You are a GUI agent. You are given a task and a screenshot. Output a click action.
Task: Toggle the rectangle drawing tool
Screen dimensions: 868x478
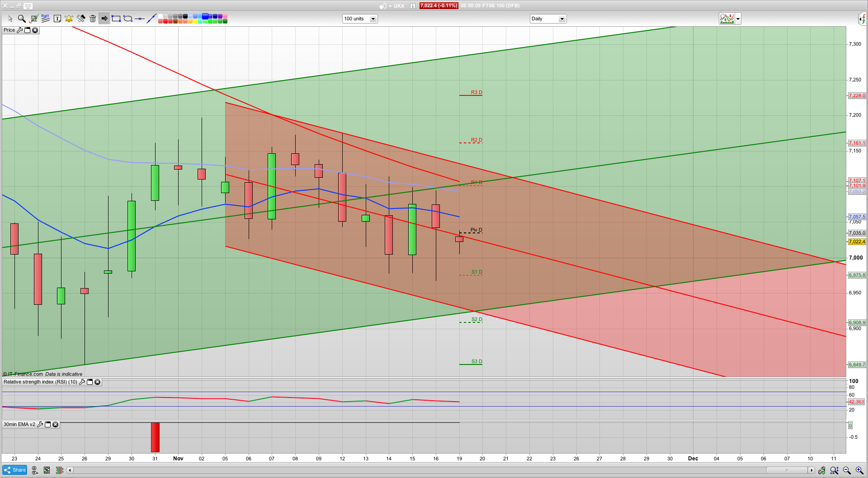click(x=116, y=19)
